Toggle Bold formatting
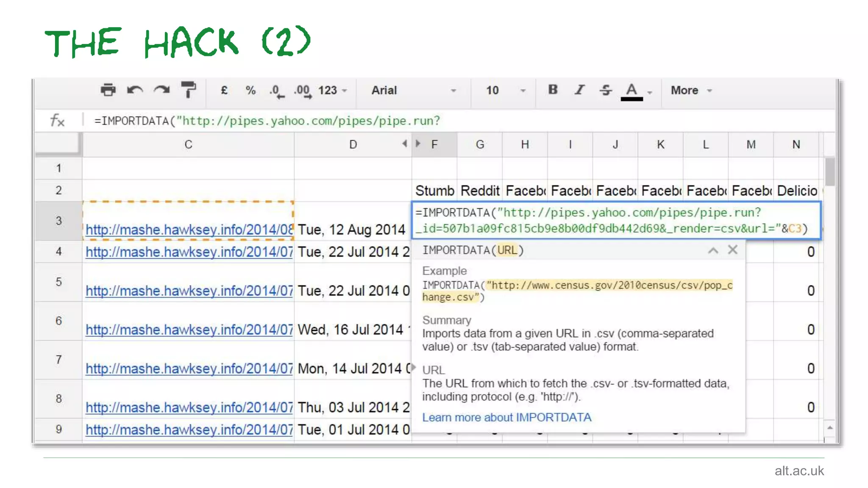Image resolution: width=868 pixels, height=488 pixels. click(x=553, y=90)
